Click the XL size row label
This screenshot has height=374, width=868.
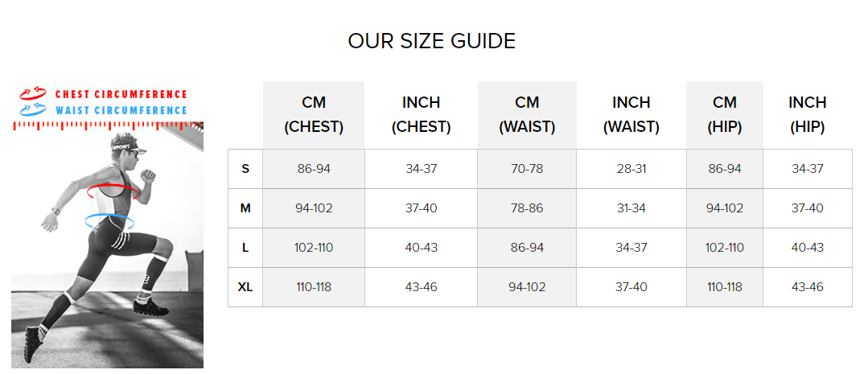point(245,287)
